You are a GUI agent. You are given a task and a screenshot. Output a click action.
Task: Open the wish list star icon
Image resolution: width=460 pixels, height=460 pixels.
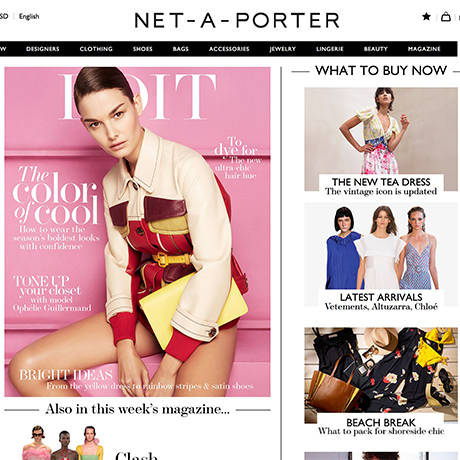[x=426, y=16]
